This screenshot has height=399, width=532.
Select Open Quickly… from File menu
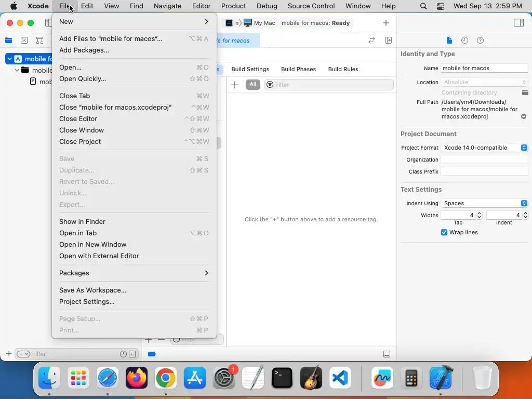click(x=134, y=79)
